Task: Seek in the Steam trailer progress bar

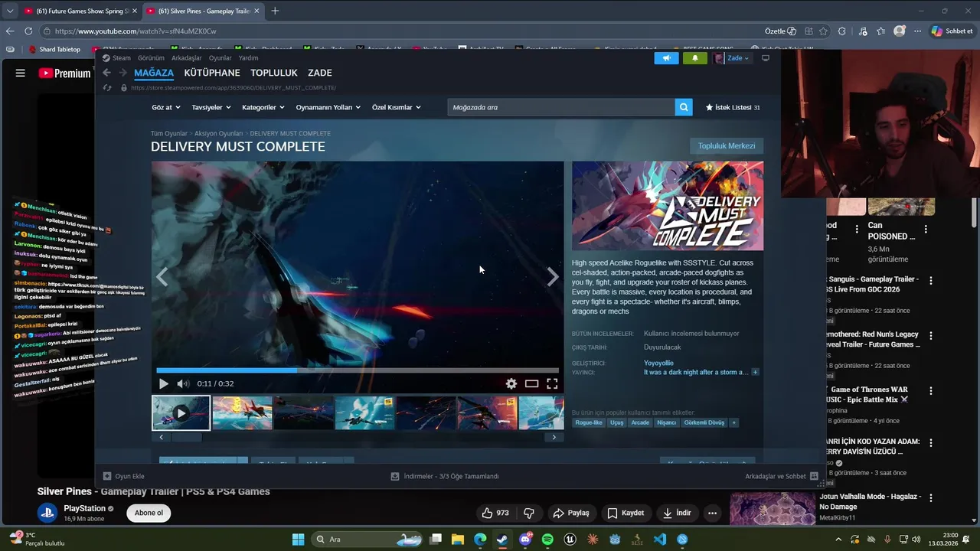Action: tap(358, 370)
